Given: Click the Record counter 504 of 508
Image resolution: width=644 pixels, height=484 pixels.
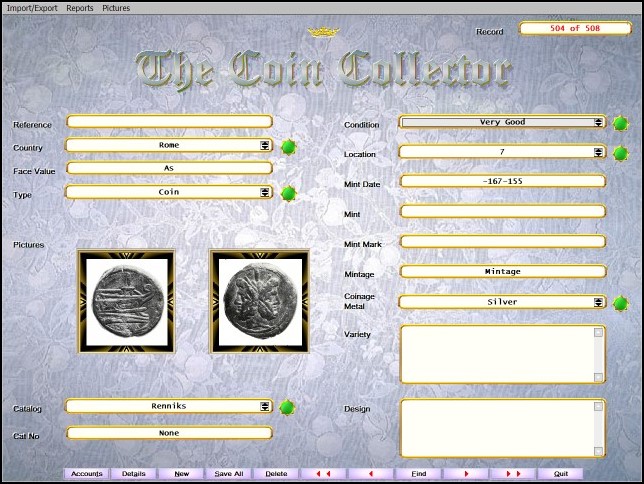Looking at the screenshot, I should pyautogui.click(x=575, y=28).
